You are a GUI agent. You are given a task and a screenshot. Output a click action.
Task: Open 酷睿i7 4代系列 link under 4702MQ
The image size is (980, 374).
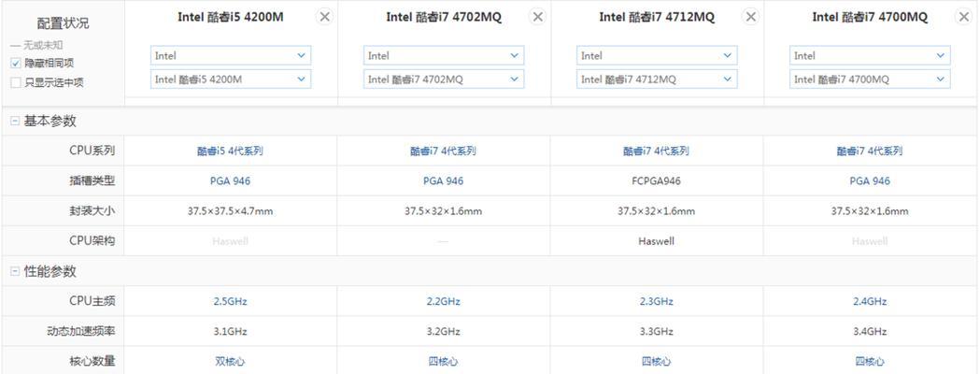click(x=443, y=151)
